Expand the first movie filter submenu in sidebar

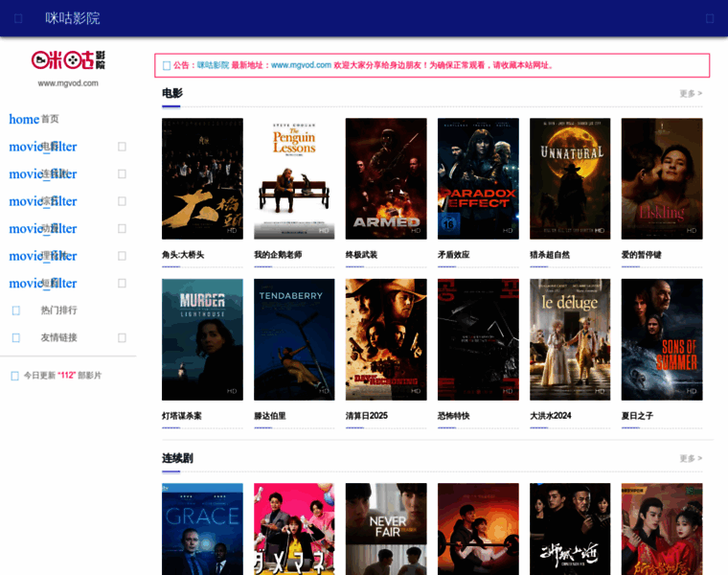pyautogui.click(x=122, y=147)
